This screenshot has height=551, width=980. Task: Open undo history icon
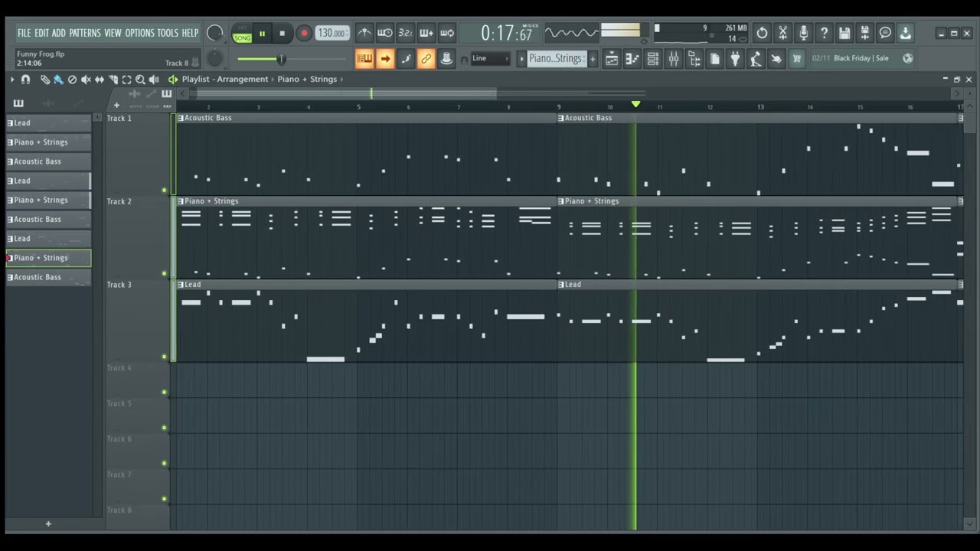coord(762,33)
